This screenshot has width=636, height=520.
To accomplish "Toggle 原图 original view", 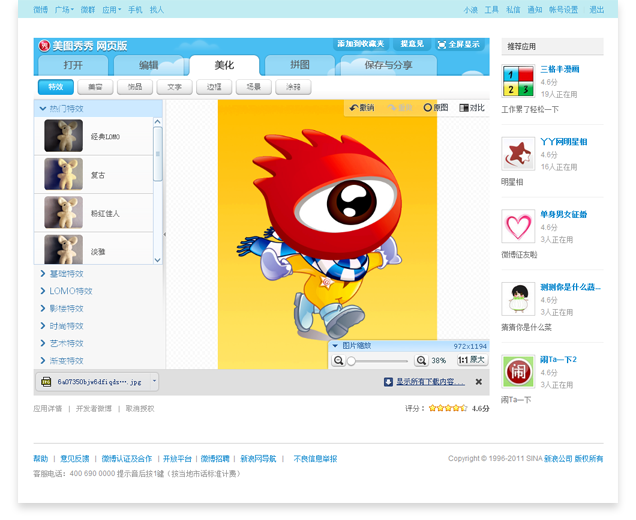I will 436,108.
